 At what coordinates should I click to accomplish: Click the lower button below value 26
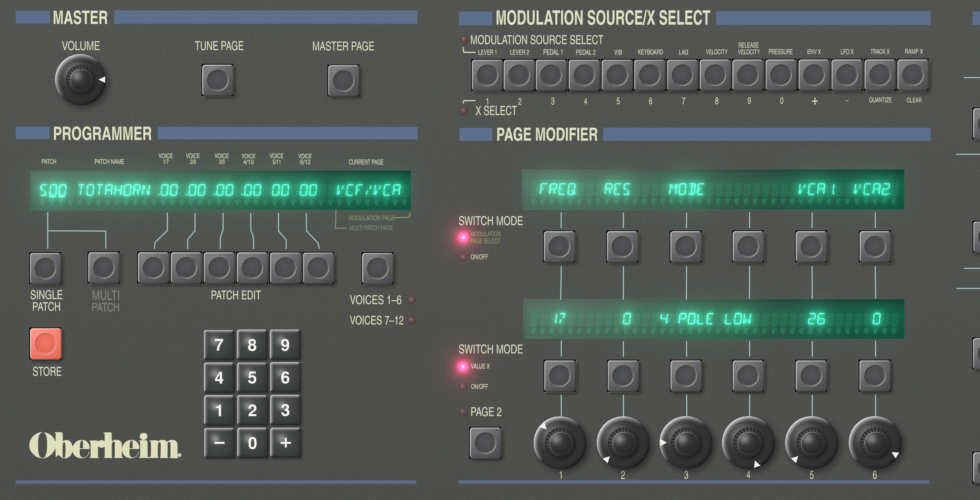811,376
